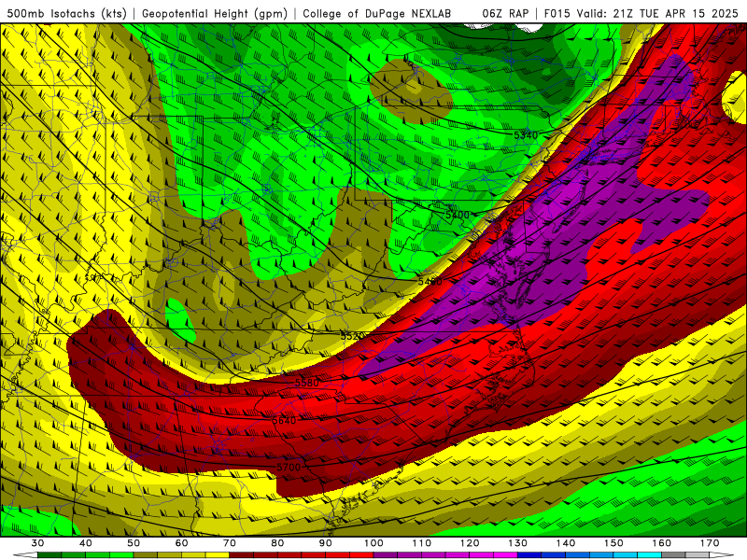Select the 5520 height contour label
747x560 pixels.
[x=353, y=336]
